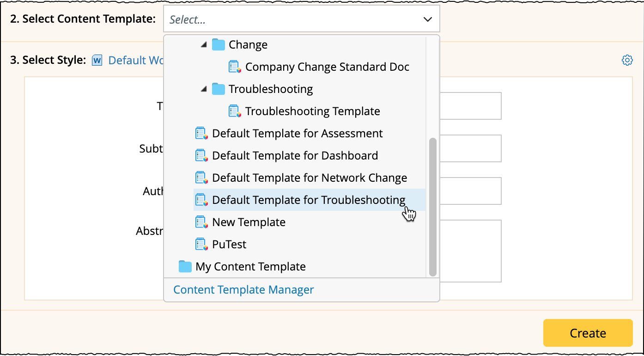The height and width of the screenshot is (356, 644).
Task: Click the New Template item icon
Action: pyautogui.click(x=201, y=222)
